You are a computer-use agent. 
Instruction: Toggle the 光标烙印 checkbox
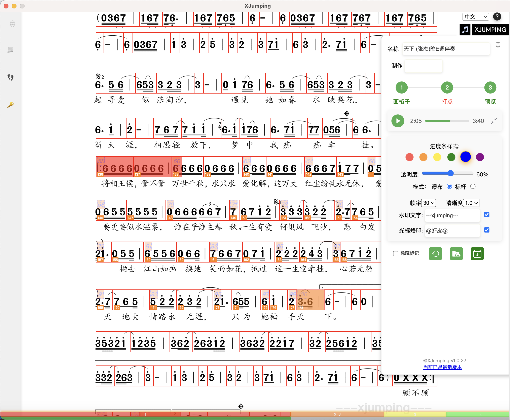pyautogui.click(x=486, y=230)
